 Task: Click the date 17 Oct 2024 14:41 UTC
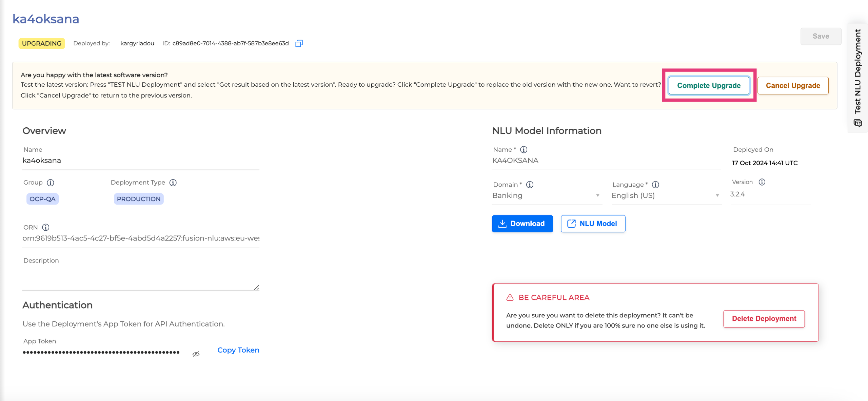tap(765, 163)
